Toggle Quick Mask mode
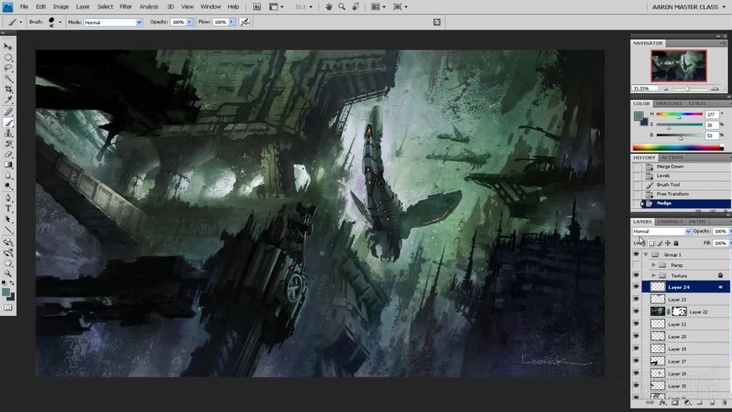Viewport: 732px width, 412px height. 8,308
